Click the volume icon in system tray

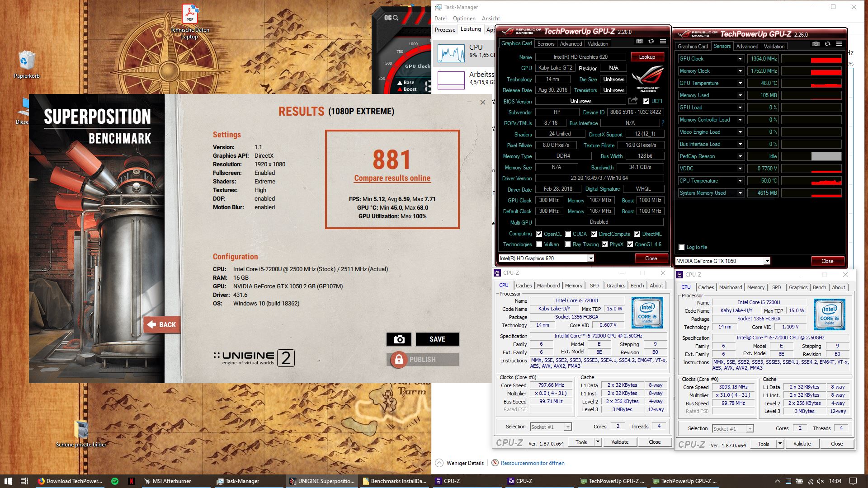[821, 481]
